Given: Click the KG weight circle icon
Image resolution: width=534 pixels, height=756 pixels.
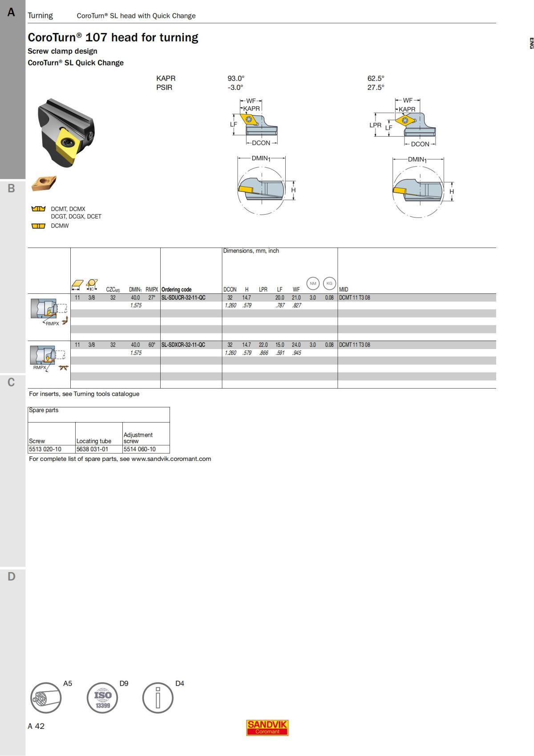Looking at the screenshot, I should pos(329,283).
